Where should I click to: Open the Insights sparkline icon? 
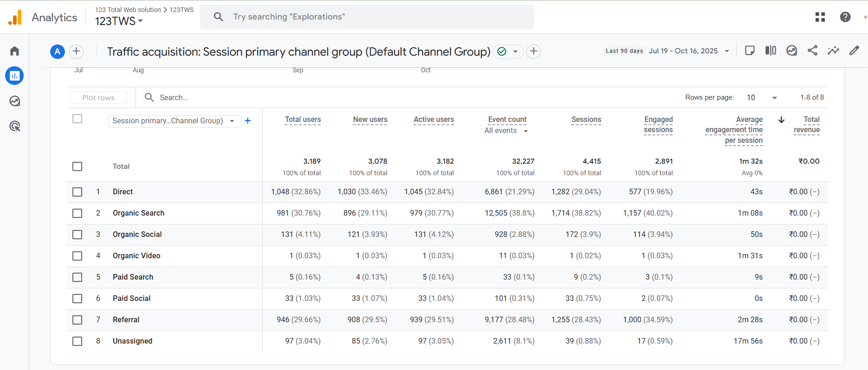833,51
